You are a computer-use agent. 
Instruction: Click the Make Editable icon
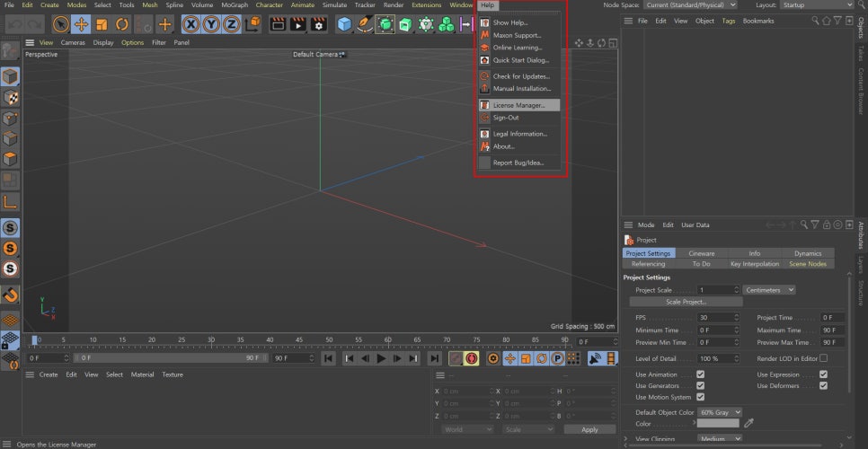[10, 51]
